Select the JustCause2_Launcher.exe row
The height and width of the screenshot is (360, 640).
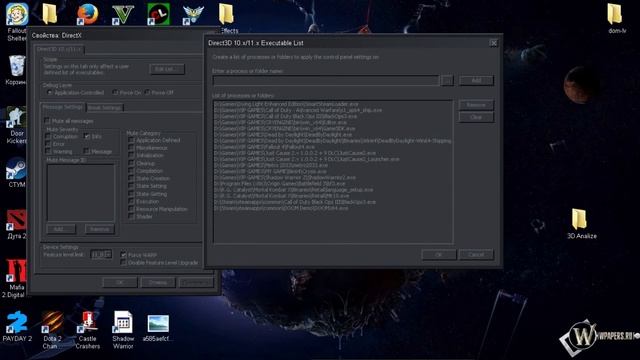[x=307, y=159]
